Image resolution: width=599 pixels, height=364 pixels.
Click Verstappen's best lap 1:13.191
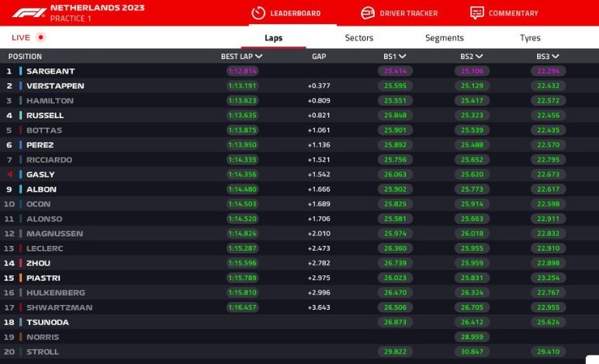coord(242,86)
